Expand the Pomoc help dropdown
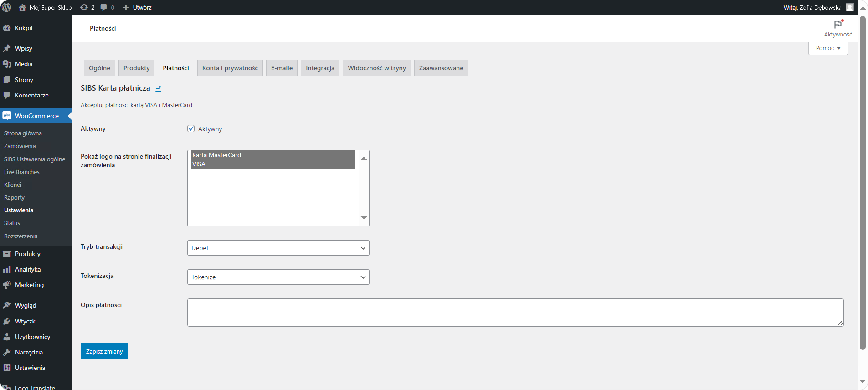 pyautogui.click(x=828, y=48)
